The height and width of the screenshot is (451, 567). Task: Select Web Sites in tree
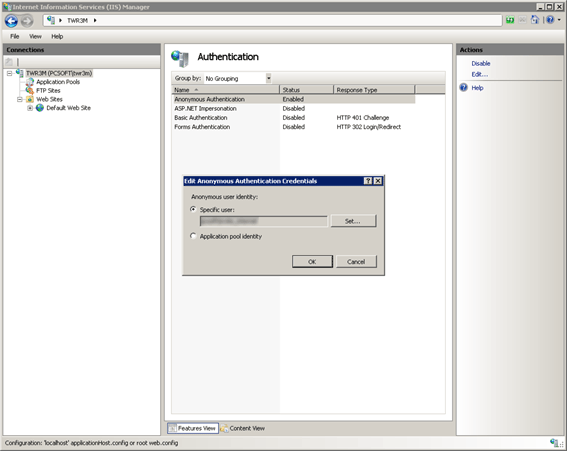[x=49, y=99]
